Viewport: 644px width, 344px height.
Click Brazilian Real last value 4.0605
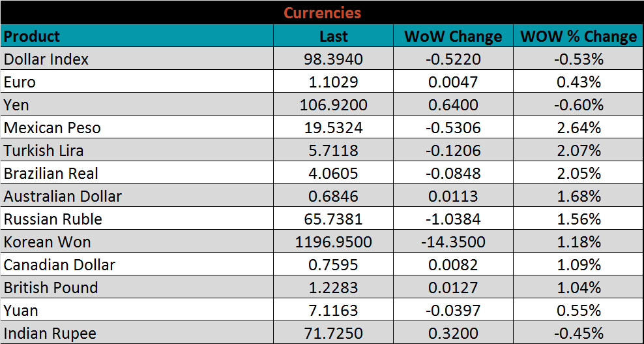[333, 174]
